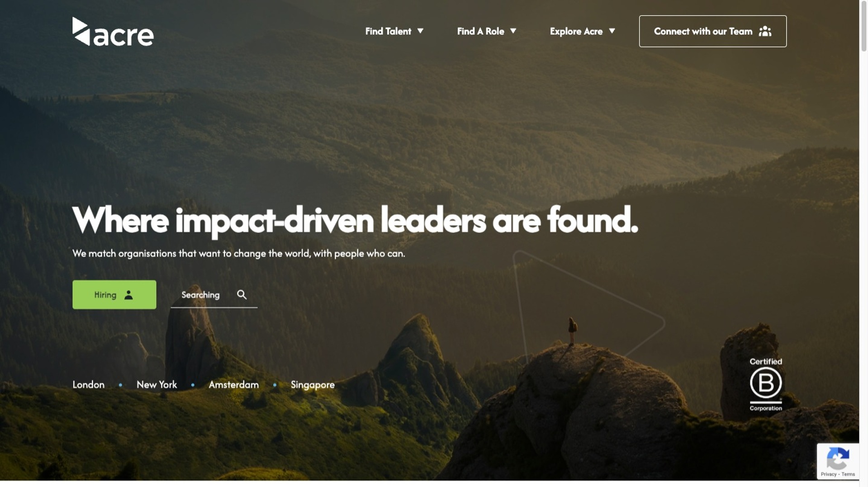
Task: Open the Explore Acre menu
Action: [x=576, y=31]
